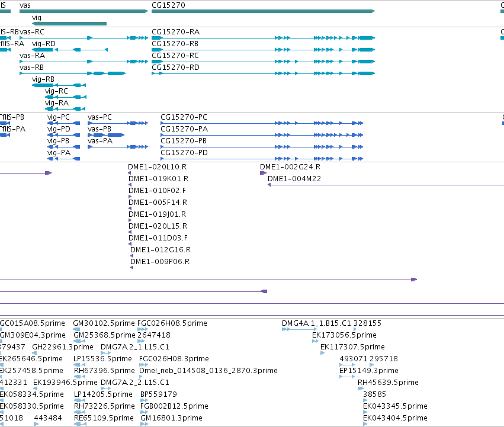Open the 2647418 EST label

pyautogui.click(x=154, y=335)
